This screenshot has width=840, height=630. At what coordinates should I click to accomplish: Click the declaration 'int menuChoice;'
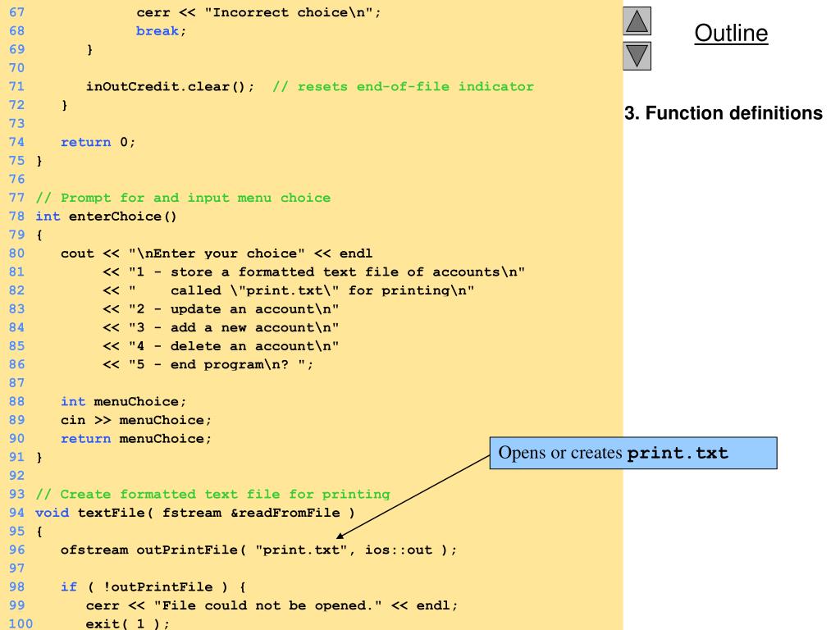click(x=123, y=402)
